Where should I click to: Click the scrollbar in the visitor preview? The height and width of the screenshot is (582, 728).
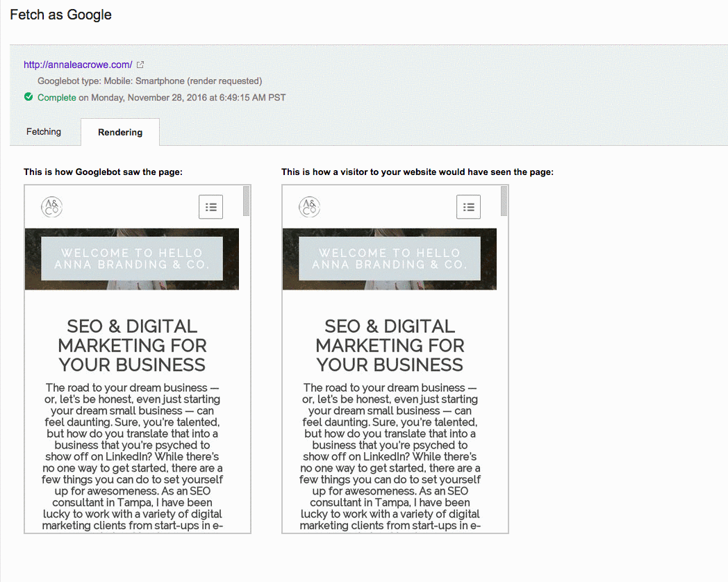tap(504, 201)
